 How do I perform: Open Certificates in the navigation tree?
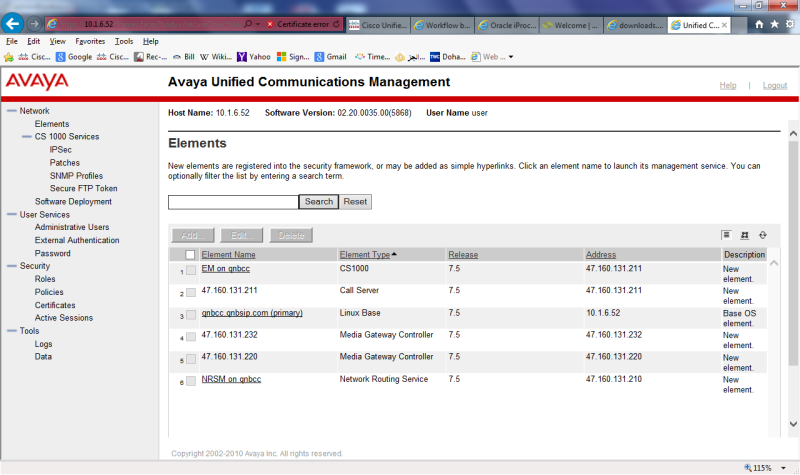(55, 305)
